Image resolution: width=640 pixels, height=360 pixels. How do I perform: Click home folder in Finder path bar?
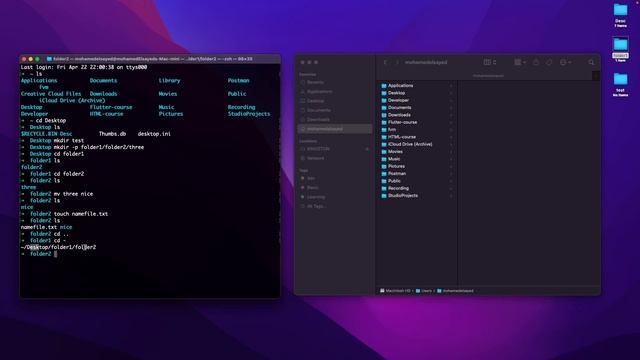pyautogui.click(x=455, y=291)
